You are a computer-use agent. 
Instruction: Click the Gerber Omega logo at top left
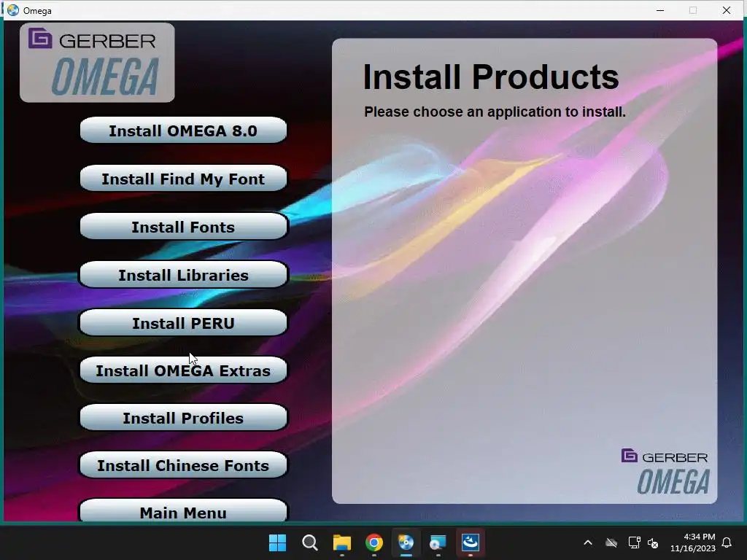pos(97,63)
